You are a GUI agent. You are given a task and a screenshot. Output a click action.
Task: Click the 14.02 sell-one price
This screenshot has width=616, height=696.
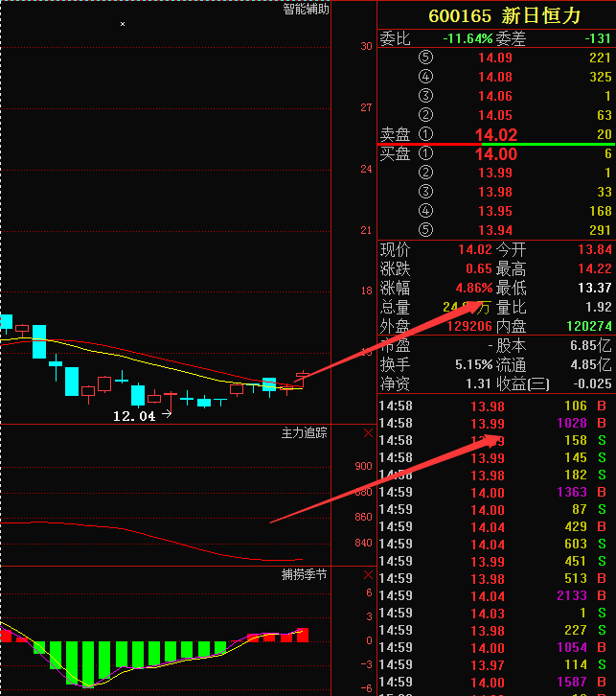click(495, 134)
